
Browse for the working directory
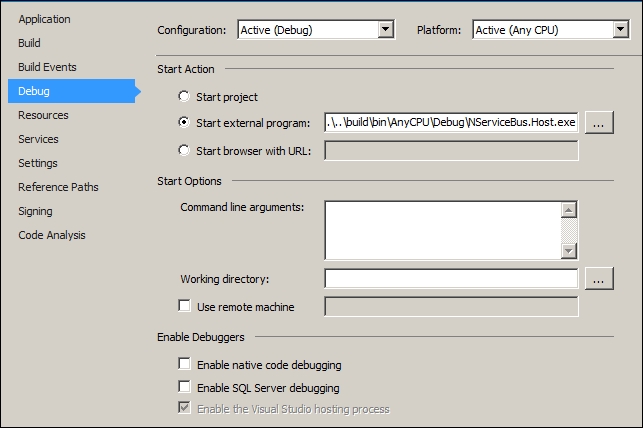599,279
